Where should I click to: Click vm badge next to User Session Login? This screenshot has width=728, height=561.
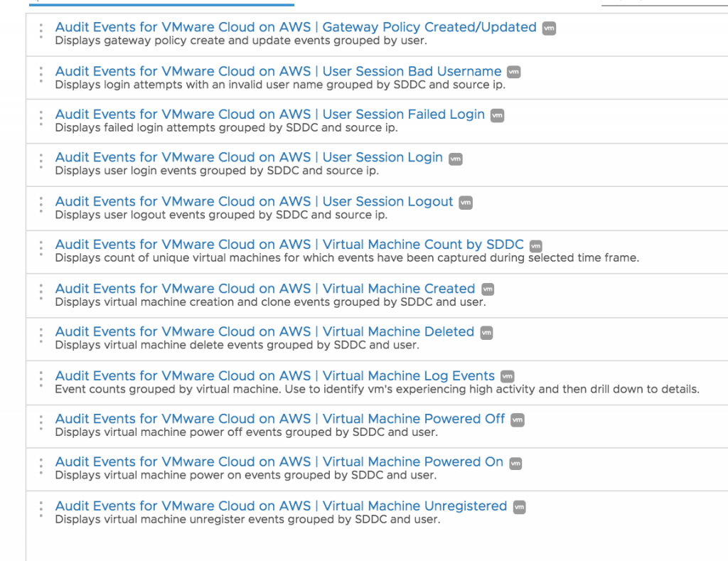456,159
